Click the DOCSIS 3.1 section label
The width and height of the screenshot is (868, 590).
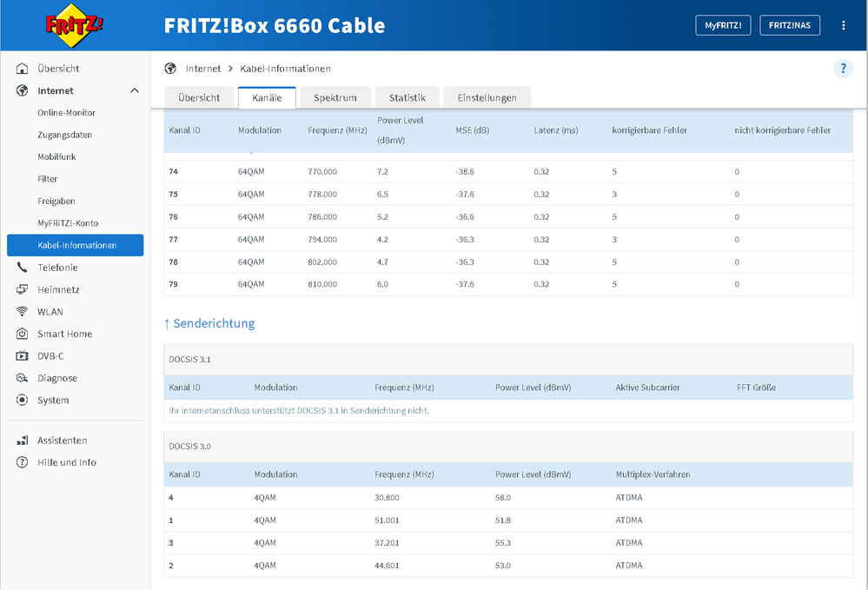tap(190, 360)
